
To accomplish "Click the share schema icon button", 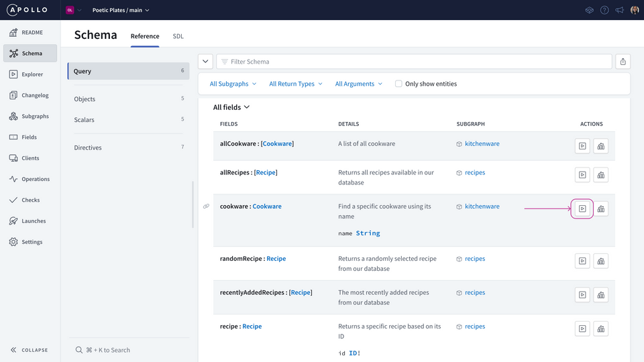I will (623, 62).
